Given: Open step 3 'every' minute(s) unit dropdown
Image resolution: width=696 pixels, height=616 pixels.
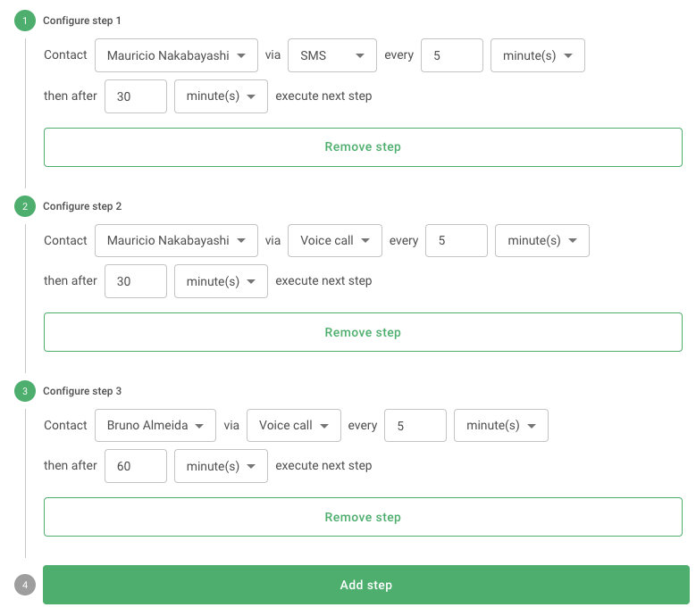Looking at the screenshot, I should [501, 425].
